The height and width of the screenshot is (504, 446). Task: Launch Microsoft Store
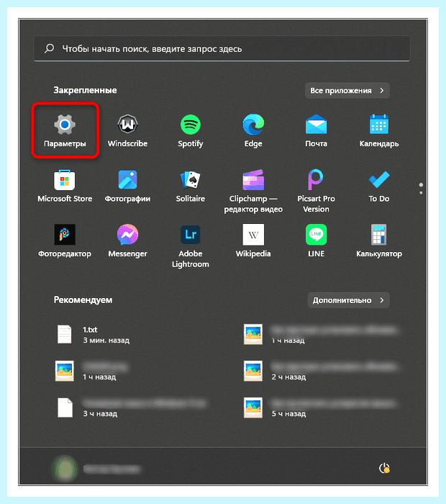pyautogui.click(x=65, y=186)
